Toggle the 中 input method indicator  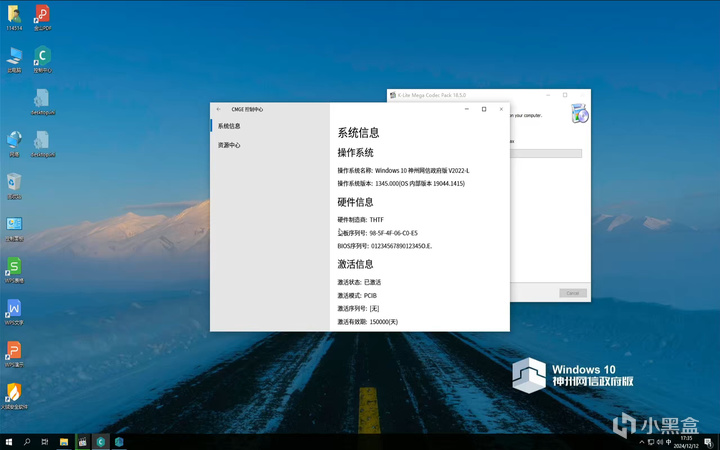(669, 442)
